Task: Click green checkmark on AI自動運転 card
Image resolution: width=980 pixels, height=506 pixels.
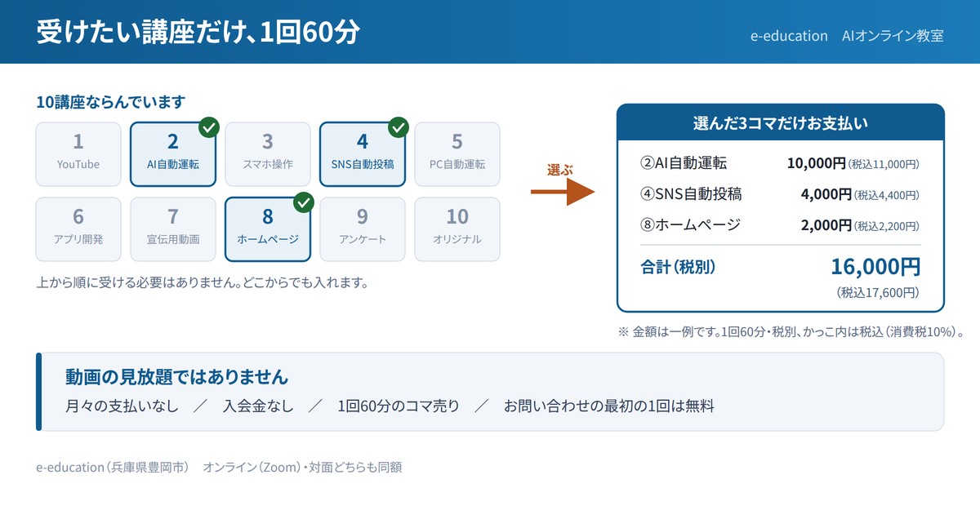Action: pos(209,126)
